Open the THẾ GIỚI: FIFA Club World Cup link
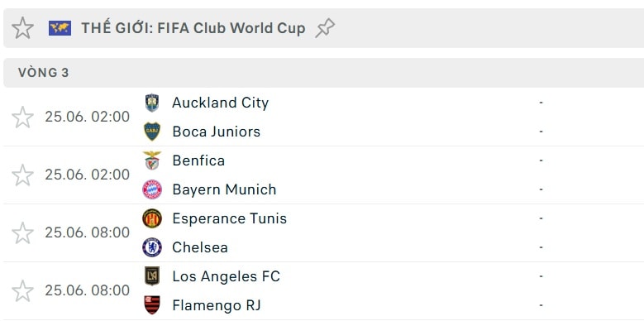The height and width of the screenshot is (321, 644). (x=193, y=28)
